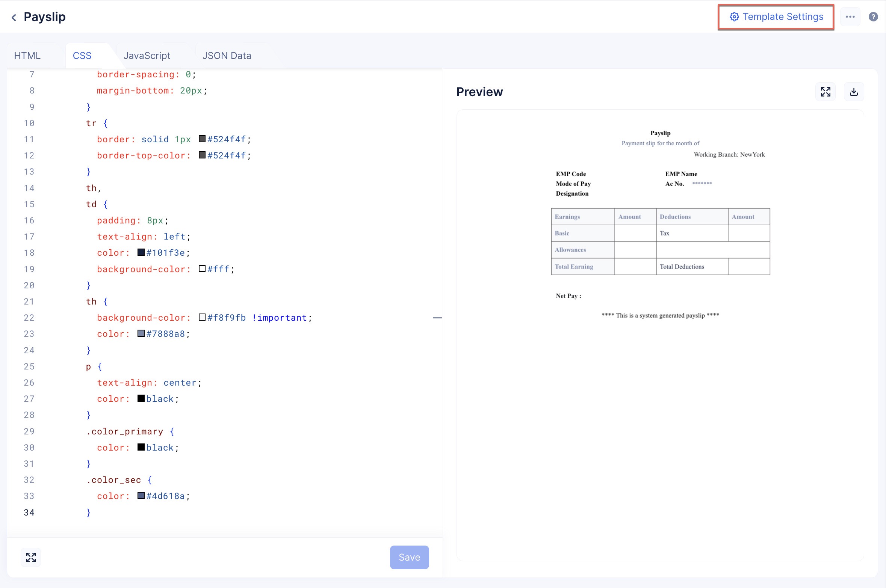Click the fullscreen expand icon in preview
Screen dimensions: 886x588
coord(826,90)
